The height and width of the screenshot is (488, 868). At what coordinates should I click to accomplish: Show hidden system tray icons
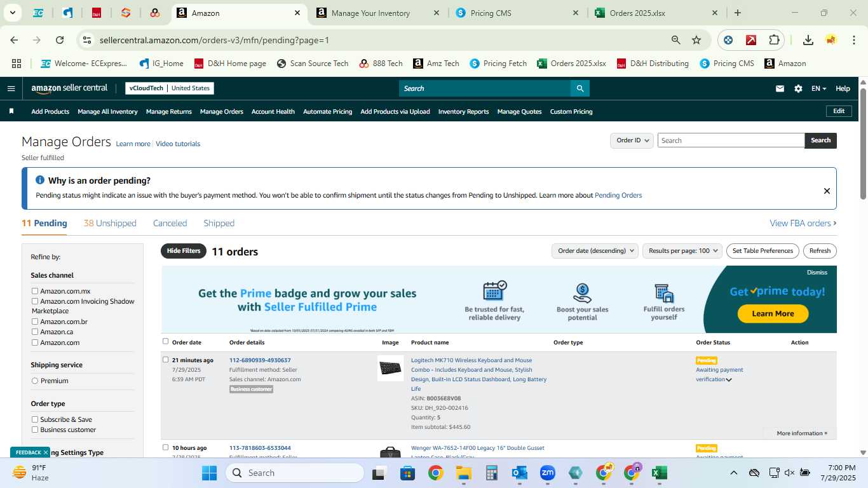coord(733,473)
